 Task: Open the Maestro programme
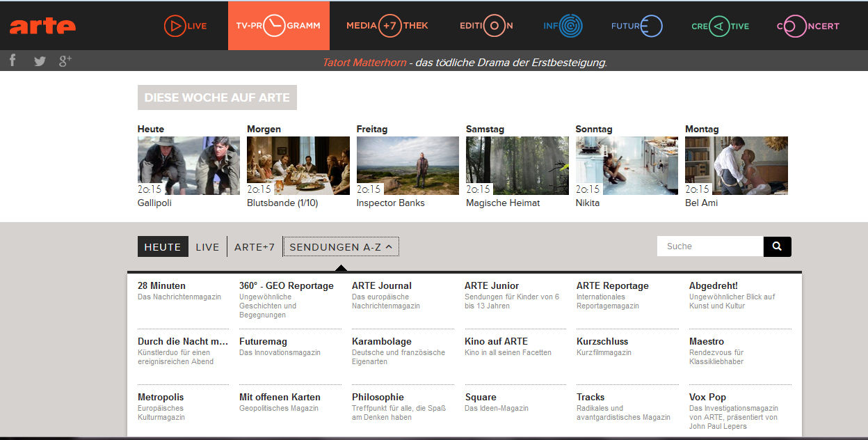coord(707,341)
